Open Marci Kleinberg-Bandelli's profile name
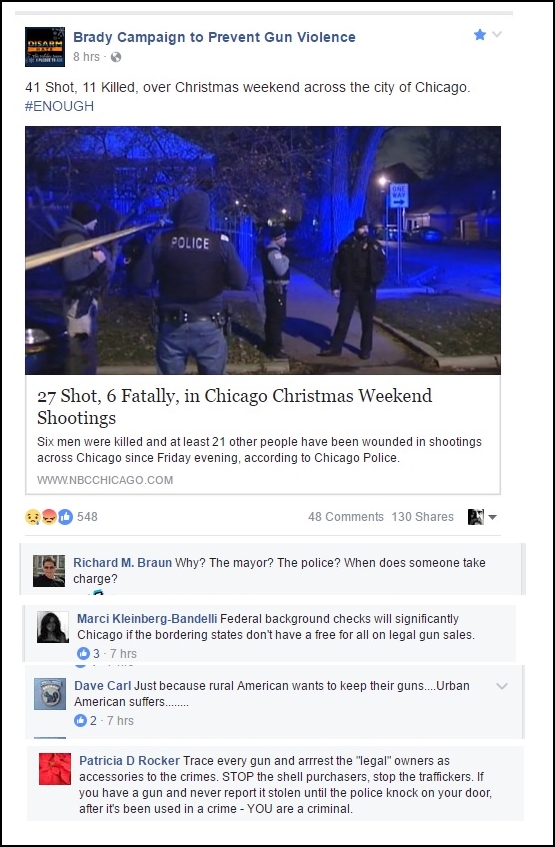 (147, 619)
